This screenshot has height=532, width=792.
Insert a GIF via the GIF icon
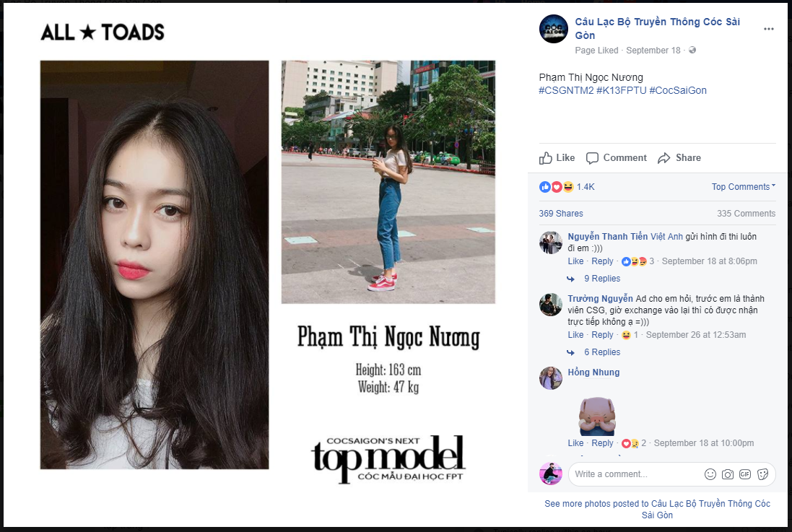(744, 474)
